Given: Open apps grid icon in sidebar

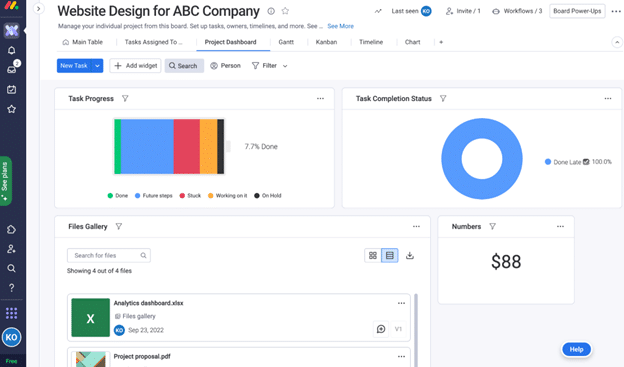Looking at the screenshot, I should point(12,313).
